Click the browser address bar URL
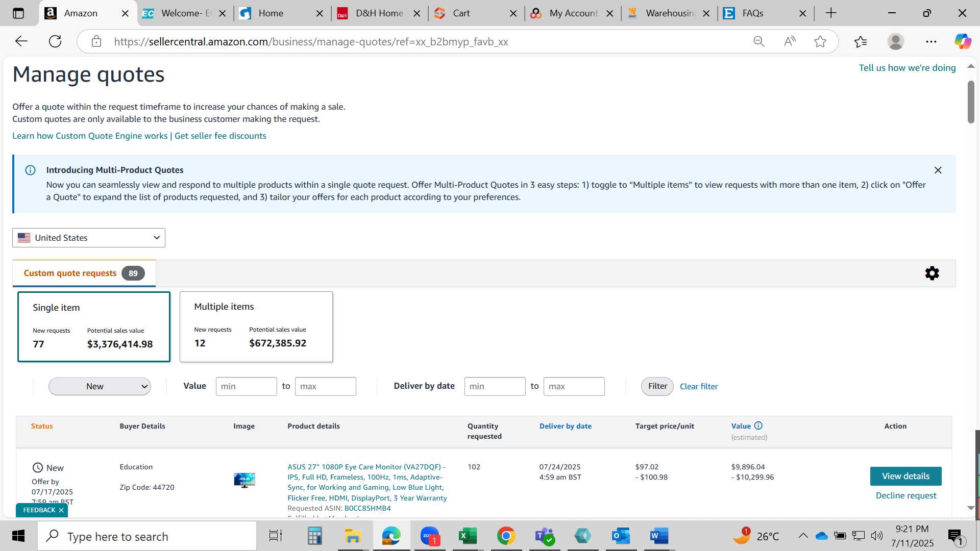 311,42
